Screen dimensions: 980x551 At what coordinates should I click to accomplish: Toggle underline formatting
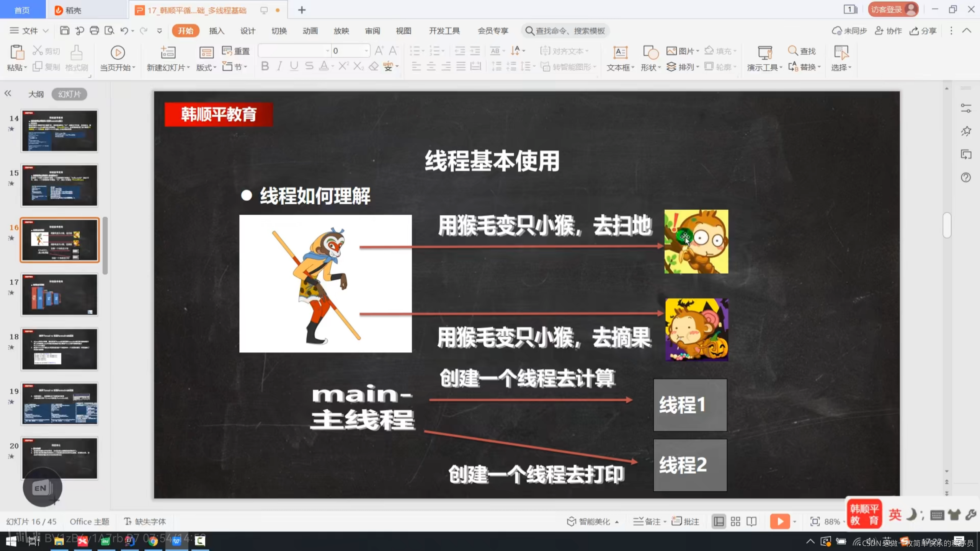[294, 67]
